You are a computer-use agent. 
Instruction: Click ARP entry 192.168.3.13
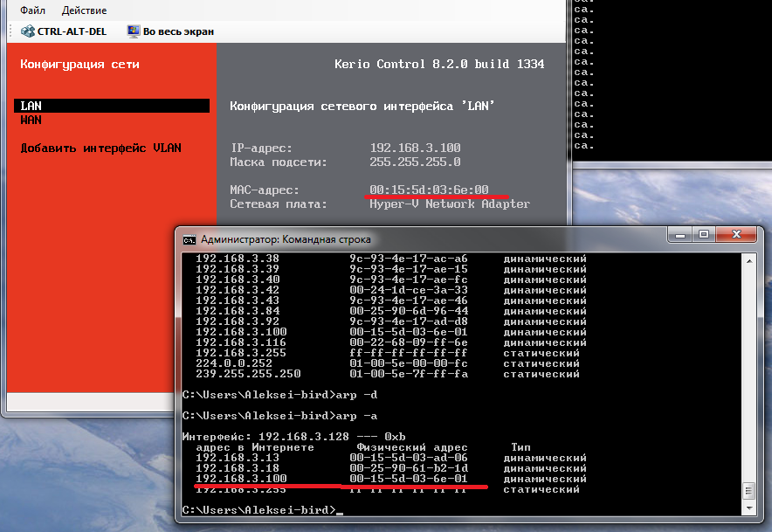tap(238, 458)
